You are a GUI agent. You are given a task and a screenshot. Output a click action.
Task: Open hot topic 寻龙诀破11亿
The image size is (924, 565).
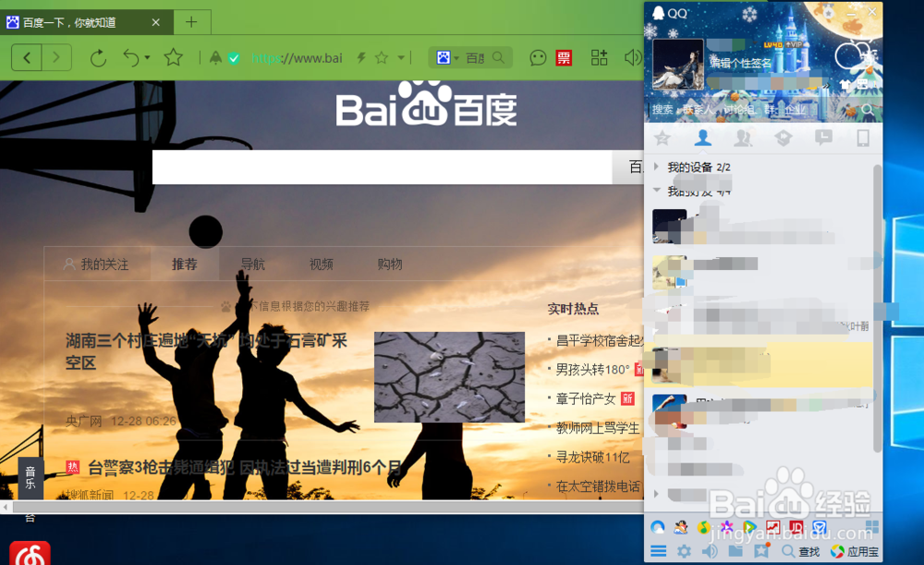[x=593, y=457]
